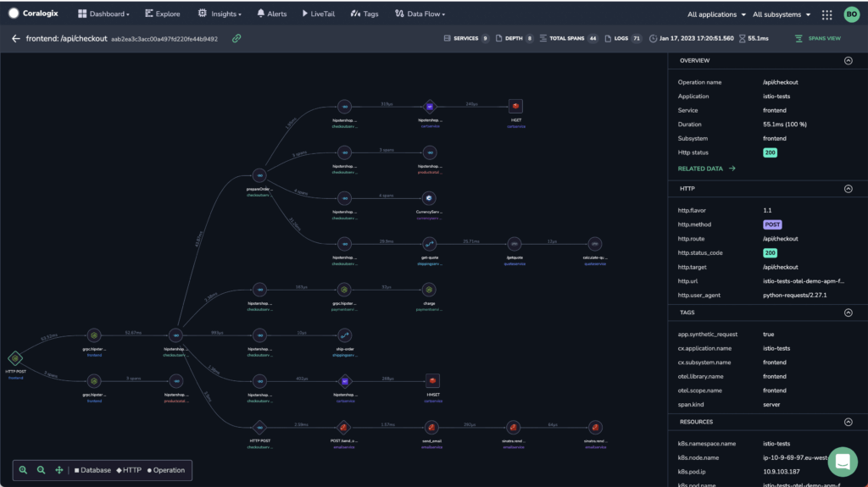Open the Related Data link
The width and height of the screenshot is (868, 487).
pyautogui.click(x=706, y=169)
